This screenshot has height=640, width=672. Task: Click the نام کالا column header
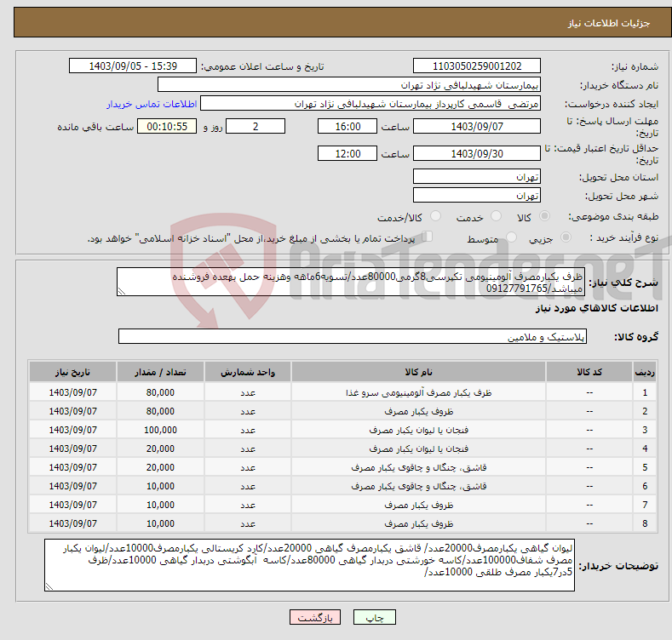[418, 372]
